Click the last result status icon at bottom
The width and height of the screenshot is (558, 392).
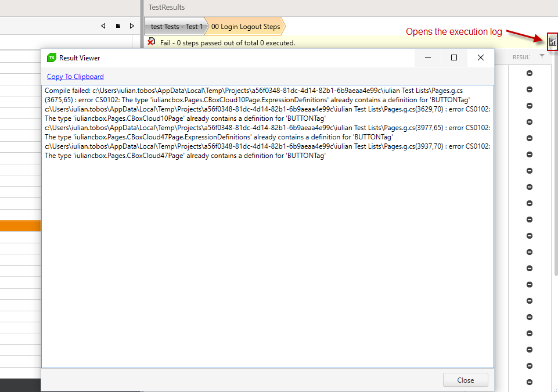(x=530, y=382)
